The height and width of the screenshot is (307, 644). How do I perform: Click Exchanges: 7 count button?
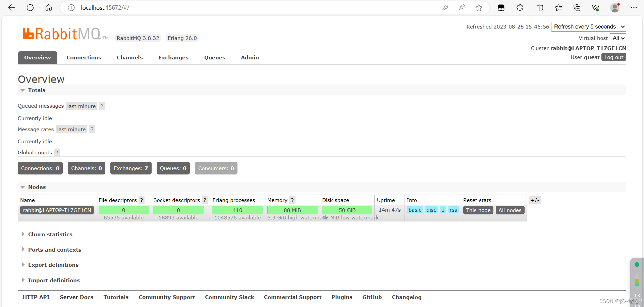pos(131,168)
